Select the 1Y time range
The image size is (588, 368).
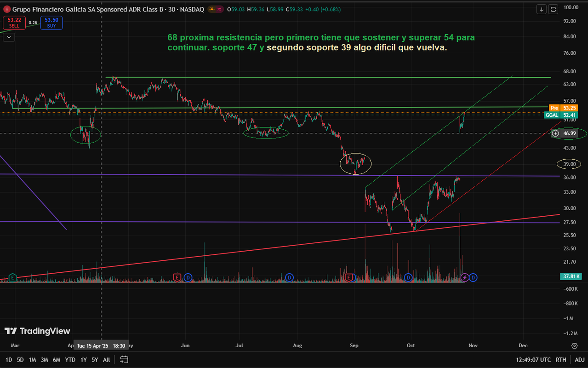[x=83, y=360]
